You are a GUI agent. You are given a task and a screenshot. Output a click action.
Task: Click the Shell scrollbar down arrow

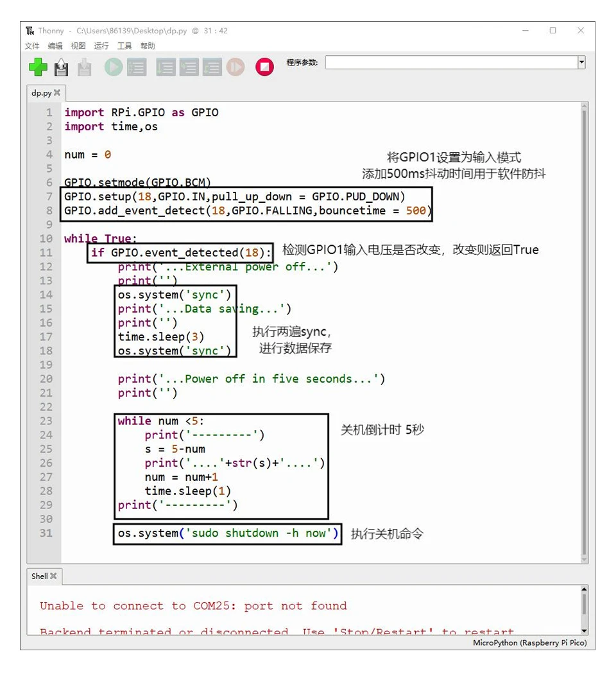pyautogui.click(x=584, y=630)
